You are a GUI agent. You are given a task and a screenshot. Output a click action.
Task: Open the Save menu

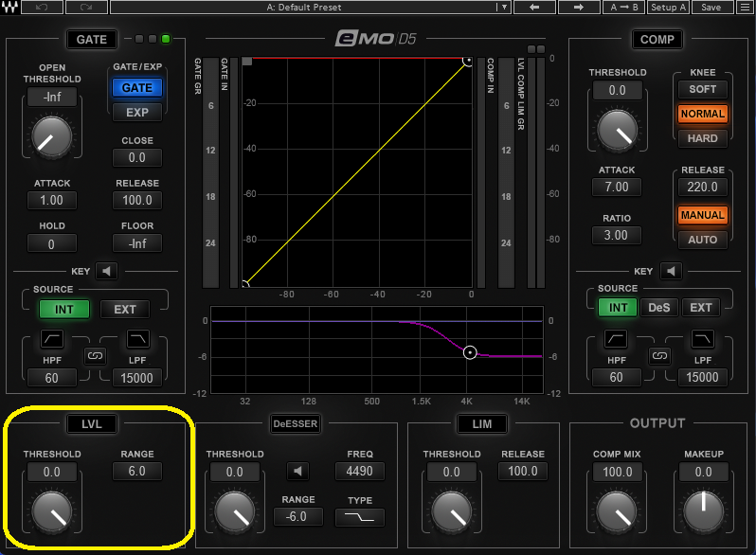click(711, 8)
